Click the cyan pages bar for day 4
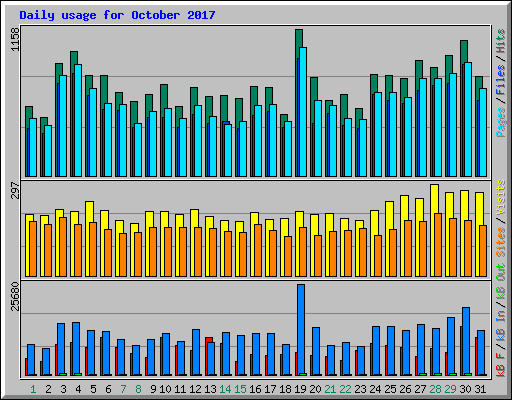Screen dimensions: 512x400 click(78, 121)
